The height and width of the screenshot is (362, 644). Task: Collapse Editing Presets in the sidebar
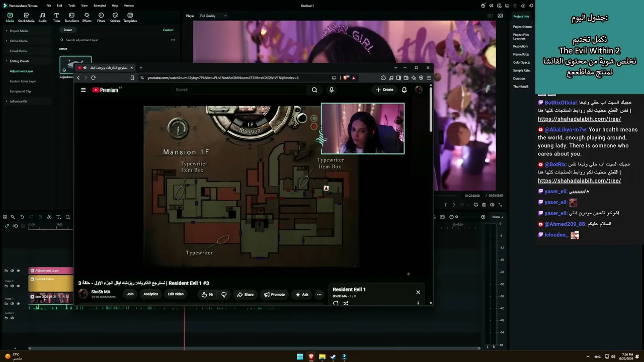coord(7,61)
